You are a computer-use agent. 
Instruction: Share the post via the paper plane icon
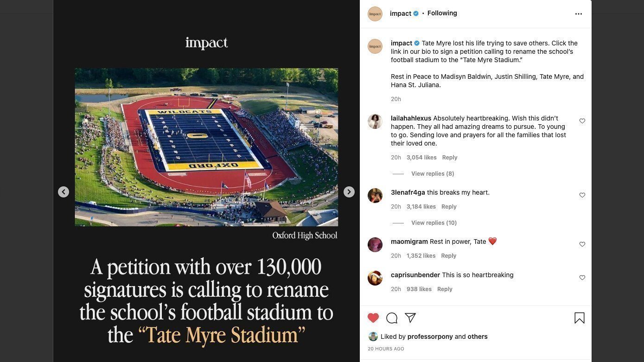tap(410, 318)
